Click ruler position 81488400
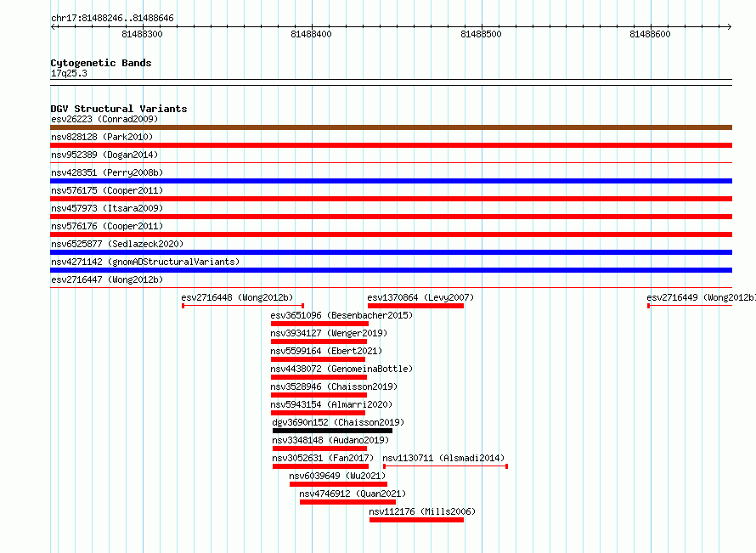The image size is (756, 553). click(x=312, y=34)
